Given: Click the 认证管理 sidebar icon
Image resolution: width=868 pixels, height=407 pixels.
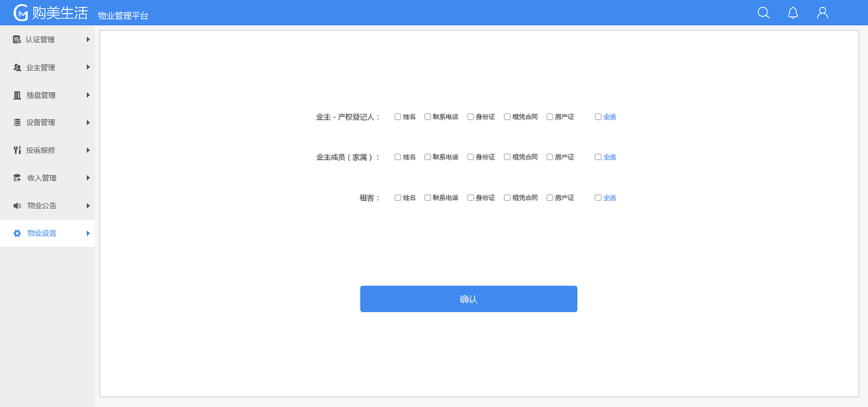Looking at the screenshot, I should (x=17, y=39).
